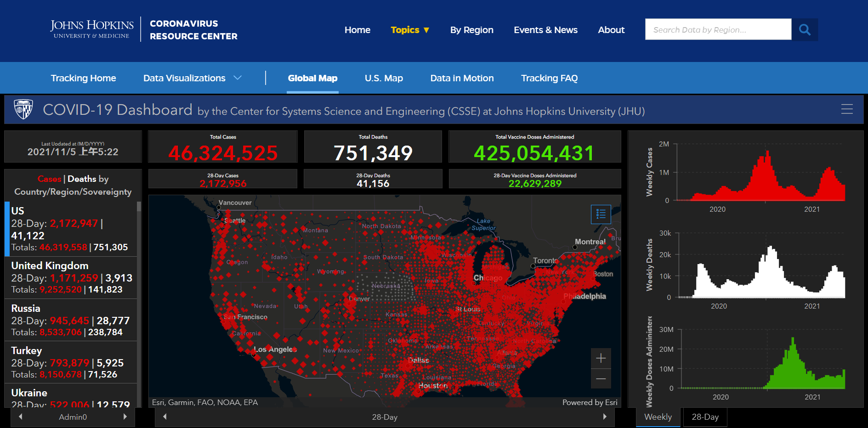Click the 28-Day Cases value 2,172,956
This screenshot has height=428, width=868.
pyautogui.click(x=223, y=184)
